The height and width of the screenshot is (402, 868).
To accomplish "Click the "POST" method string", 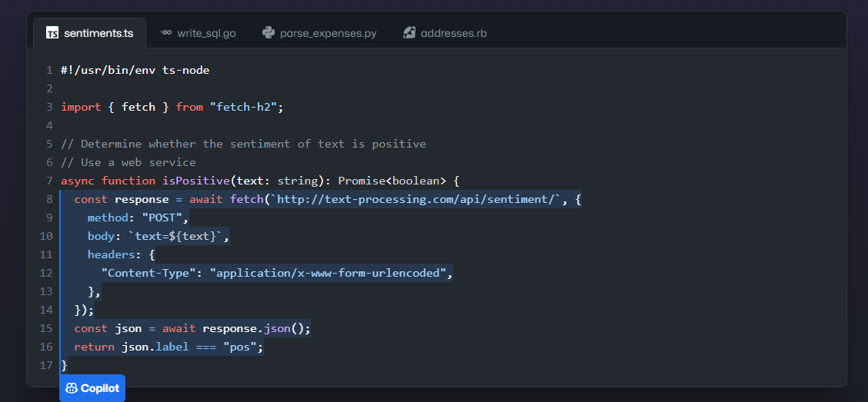I will tap(162, 218).
